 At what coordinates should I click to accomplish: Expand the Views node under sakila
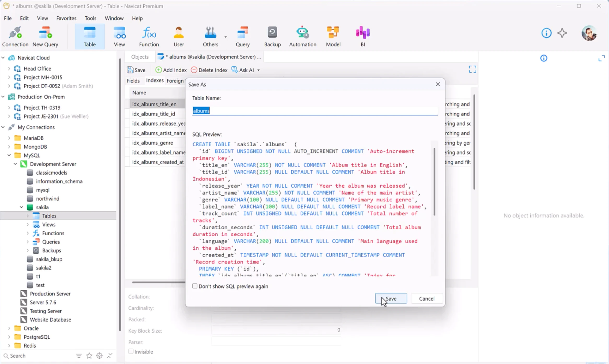pos(28,225)
